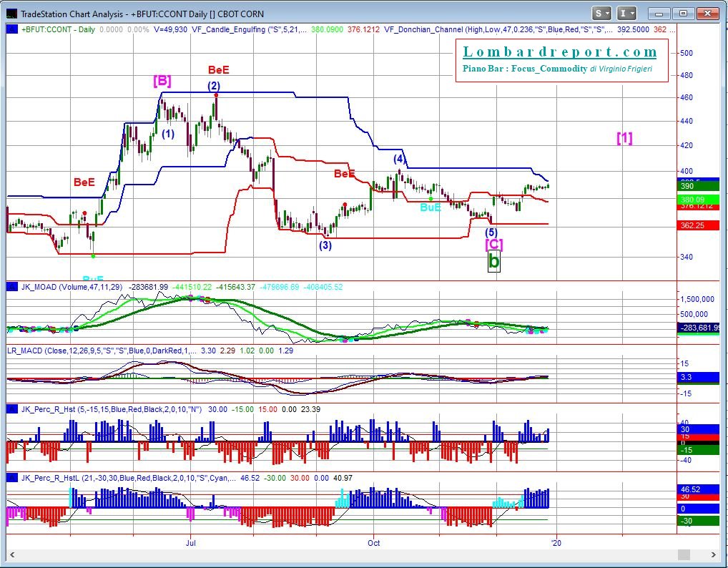Image resolution: width=728 pixels, height=568 pixels.
Task: Click the blue subgraph icon beside JK_MOAD
Action: pos(12,287)
